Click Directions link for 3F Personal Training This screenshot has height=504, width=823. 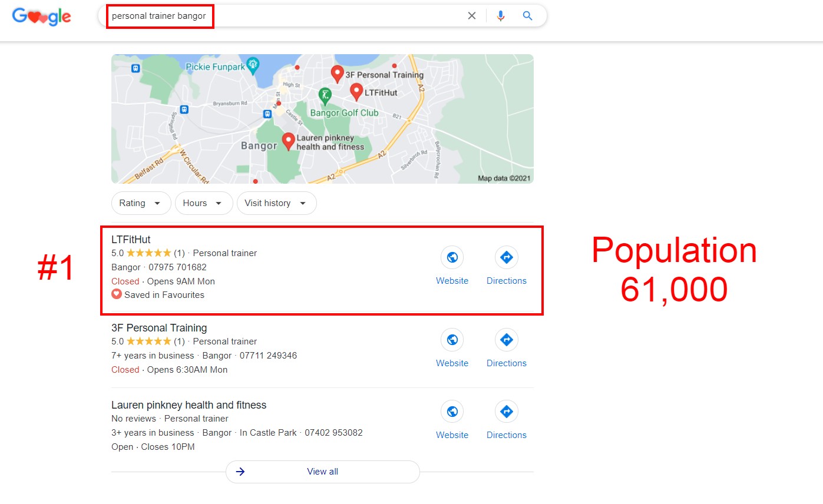(x=507, y=363)
